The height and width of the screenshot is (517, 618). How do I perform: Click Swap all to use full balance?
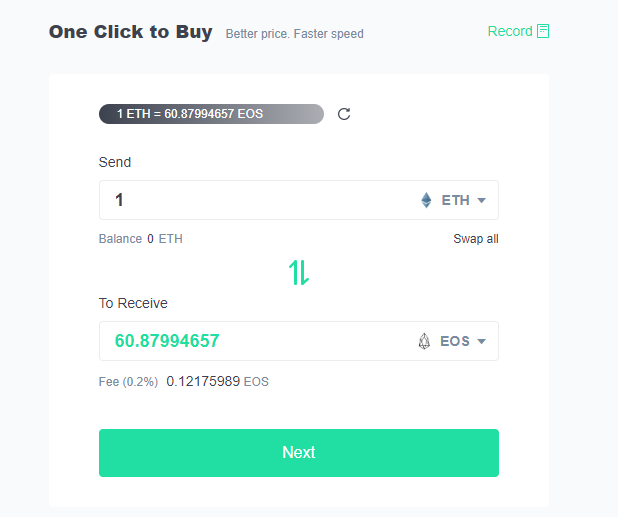click(x=476, y=239)
